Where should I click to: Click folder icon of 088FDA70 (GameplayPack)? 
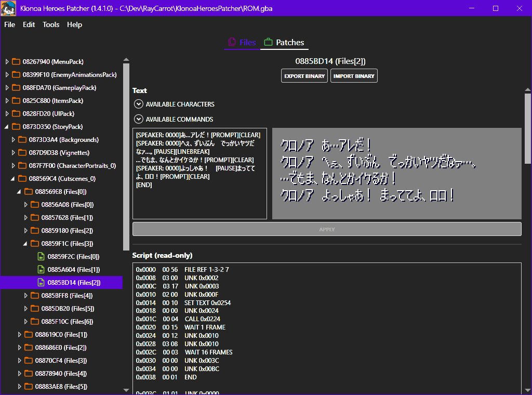coord(16,87)
